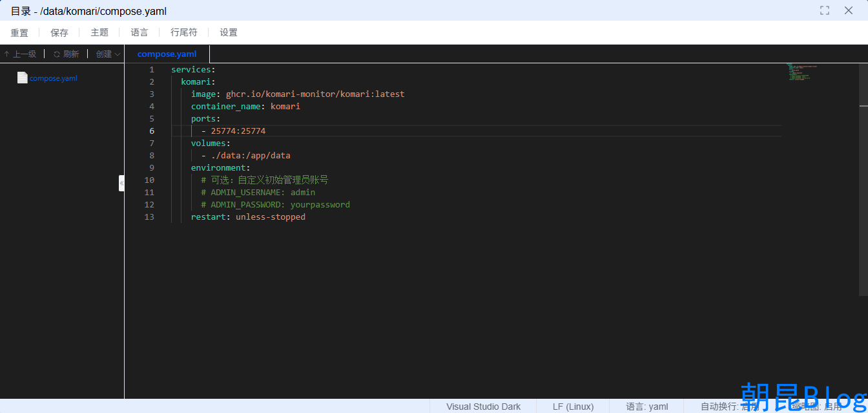868x413 pixels.
Task: Click the 'container_name: komari' line
Action: point(245,106)
